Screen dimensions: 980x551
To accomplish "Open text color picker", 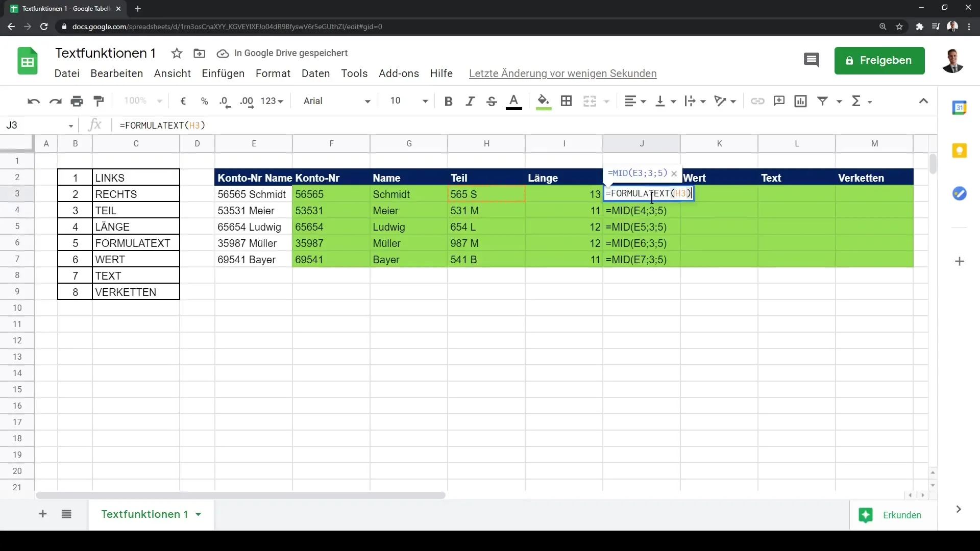I will (x=514, y=102).
